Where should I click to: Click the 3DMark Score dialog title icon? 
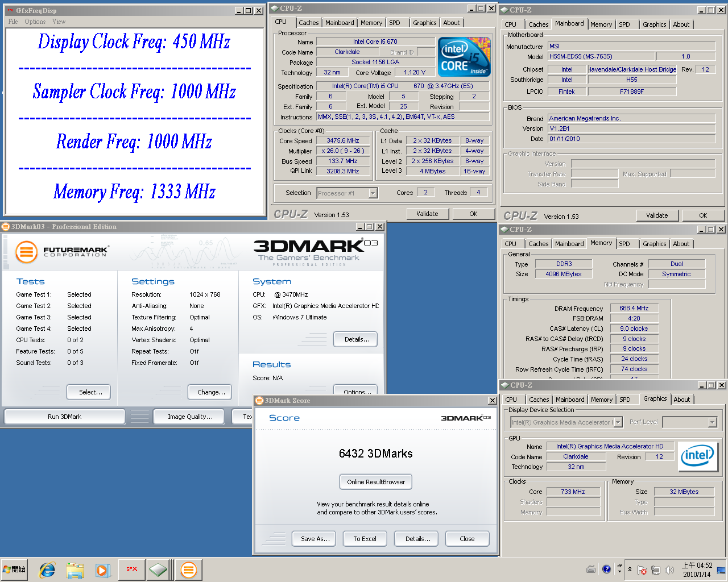[x=259, y=400]
